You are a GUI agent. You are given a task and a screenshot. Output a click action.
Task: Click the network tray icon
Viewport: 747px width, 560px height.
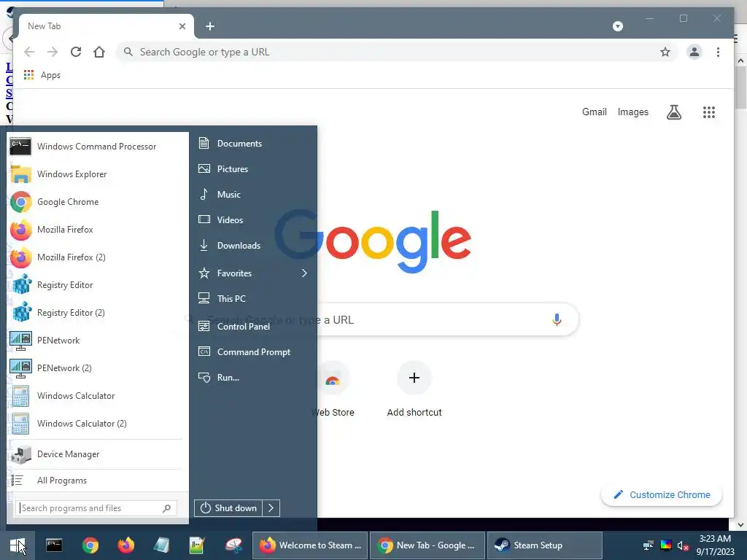point(649,545)
